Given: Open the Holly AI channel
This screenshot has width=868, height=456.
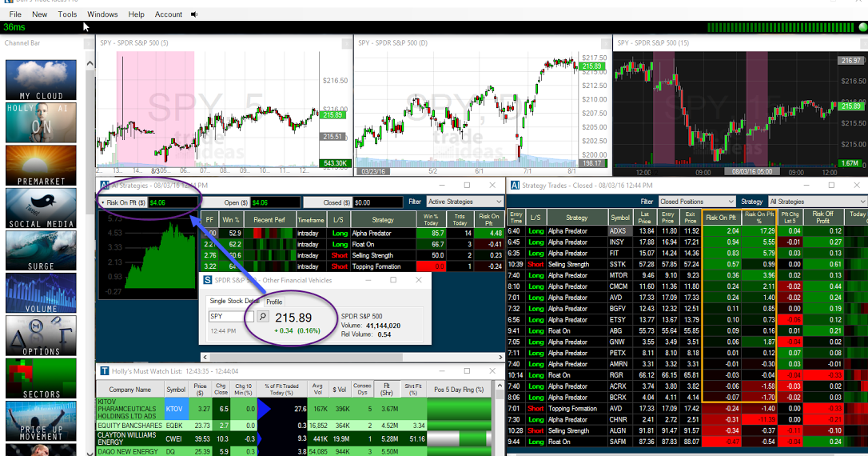Looking at the screenshot, I should coord(41,123).
